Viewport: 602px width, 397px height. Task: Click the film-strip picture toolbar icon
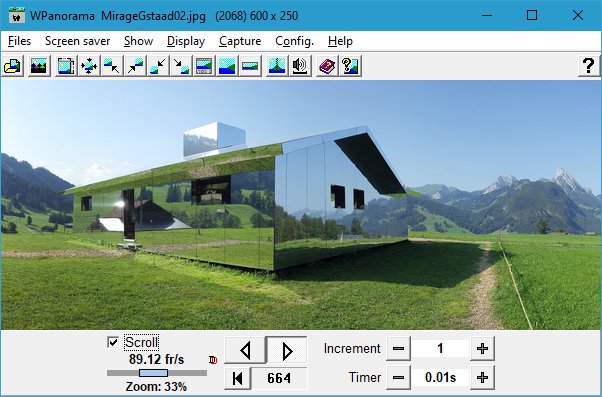coord(66,66)
